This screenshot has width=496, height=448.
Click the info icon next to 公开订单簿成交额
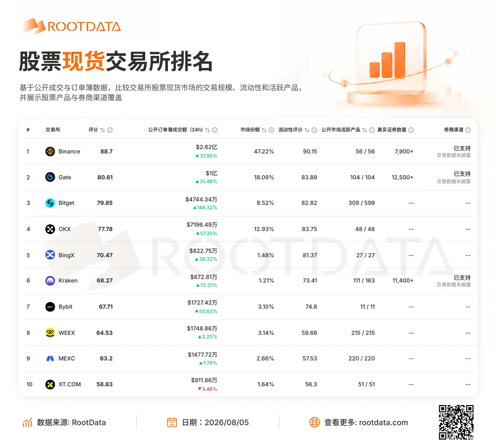pyautogui.click(x=215, y=130)
